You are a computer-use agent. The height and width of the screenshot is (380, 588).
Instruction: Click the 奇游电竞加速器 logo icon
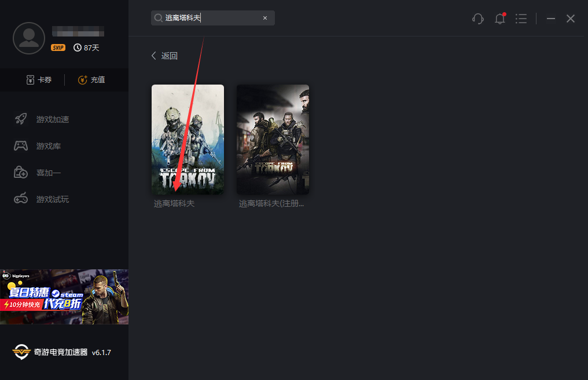[x=21, y=352]
